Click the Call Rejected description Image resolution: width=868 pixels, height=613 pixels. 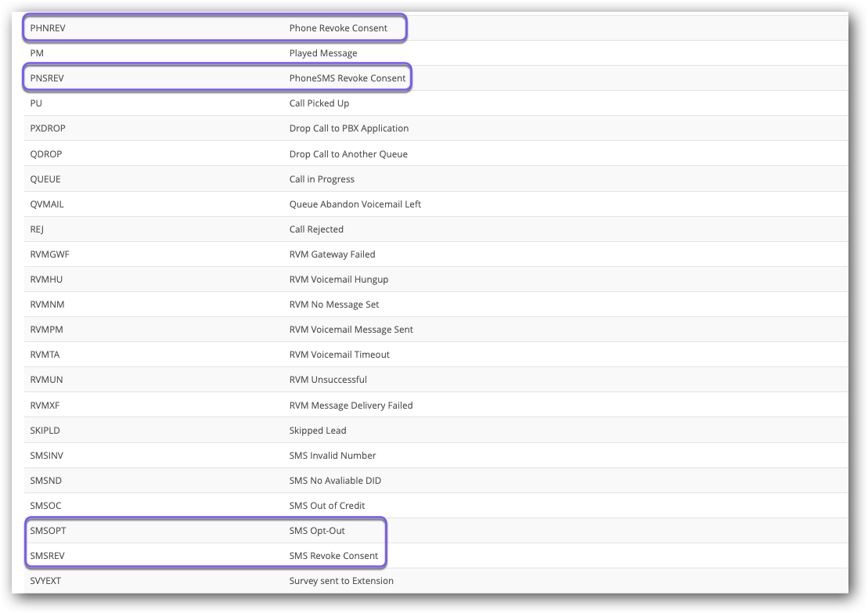click(x=316, y=229)
